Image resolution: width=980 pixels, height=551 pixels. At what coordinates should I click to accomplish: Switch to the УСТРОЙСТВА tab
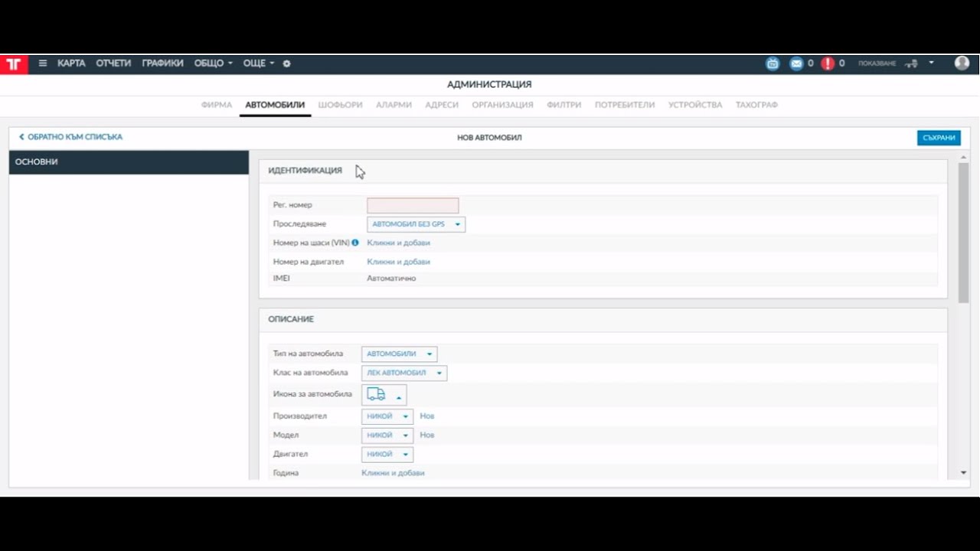click(695, 105)
